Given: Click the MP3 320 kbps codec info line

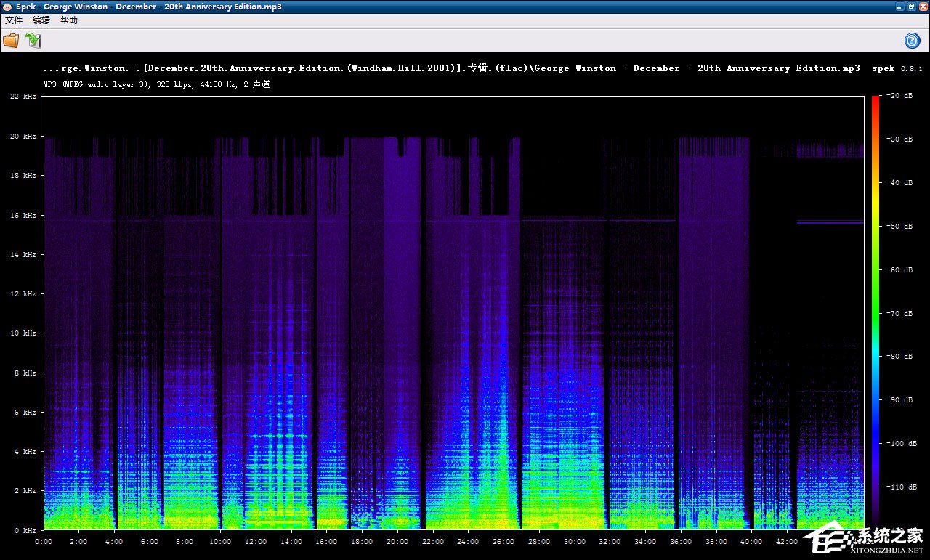Looking at the screenshot, I should point(156,84).
